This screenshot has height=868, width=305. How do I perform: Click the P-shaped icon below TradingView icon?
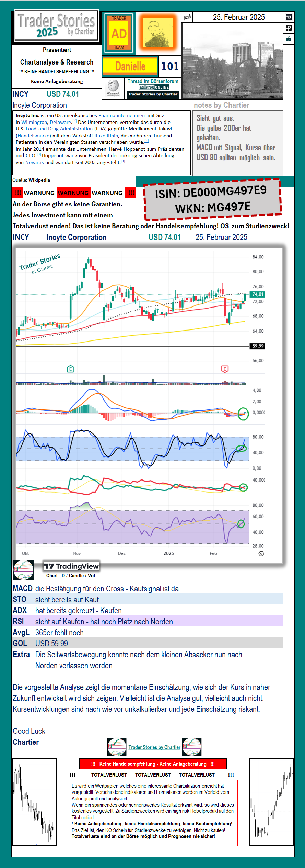[289, 28]
